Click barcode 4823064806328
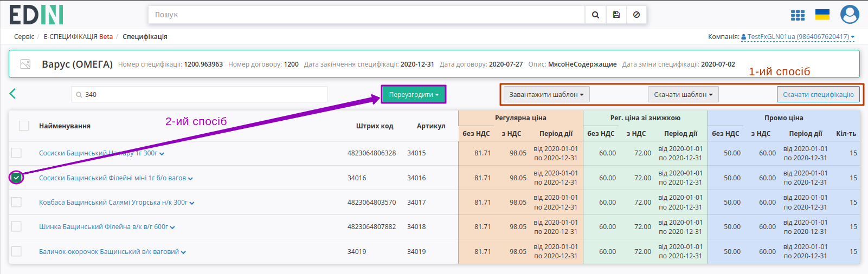This screenshot has width=868, height=274. (x=371, y=153)
